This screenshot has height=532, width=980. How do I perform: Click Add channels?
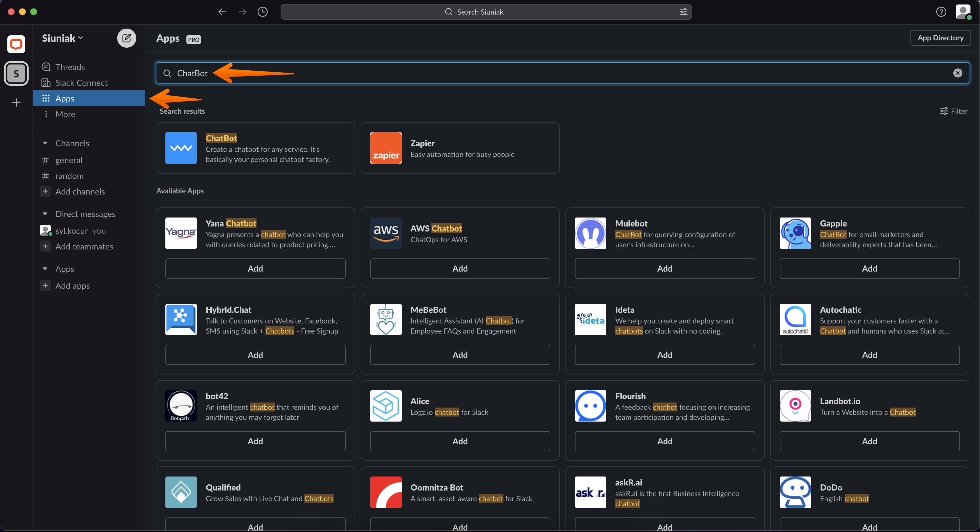pos(89,191)
